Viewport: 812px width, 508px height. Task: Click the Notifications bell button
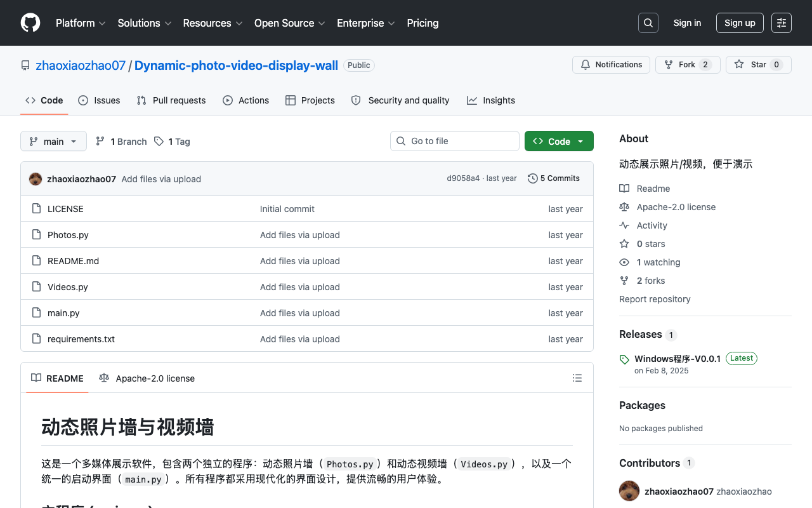611,65
